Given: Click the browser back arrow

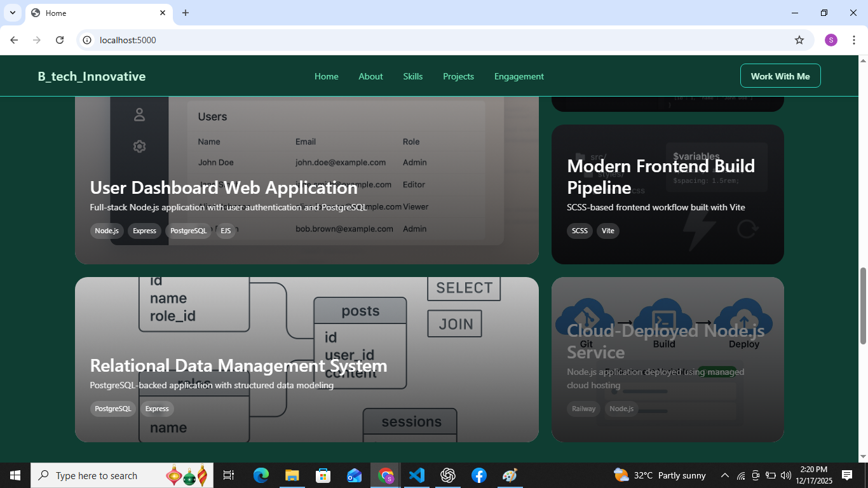Looking at the screenshot, I should coord(14,40).
